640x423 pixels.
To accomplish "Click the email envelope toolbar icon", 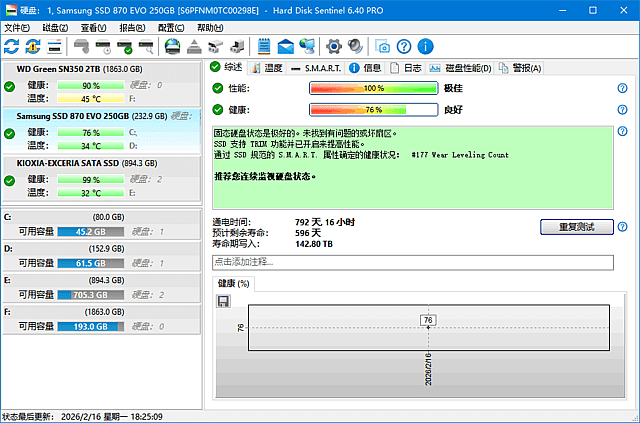I will (286, 46).
